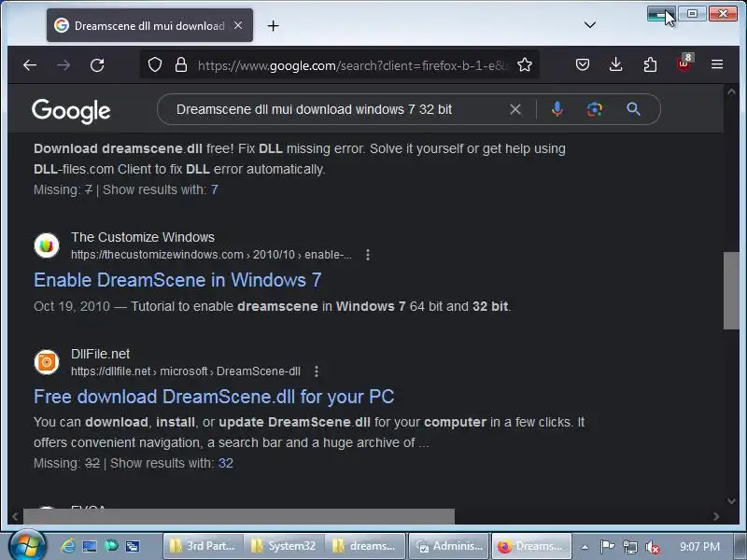747x560 pixels.
Task: Go back to the previous page
Action: click(30, 65)
